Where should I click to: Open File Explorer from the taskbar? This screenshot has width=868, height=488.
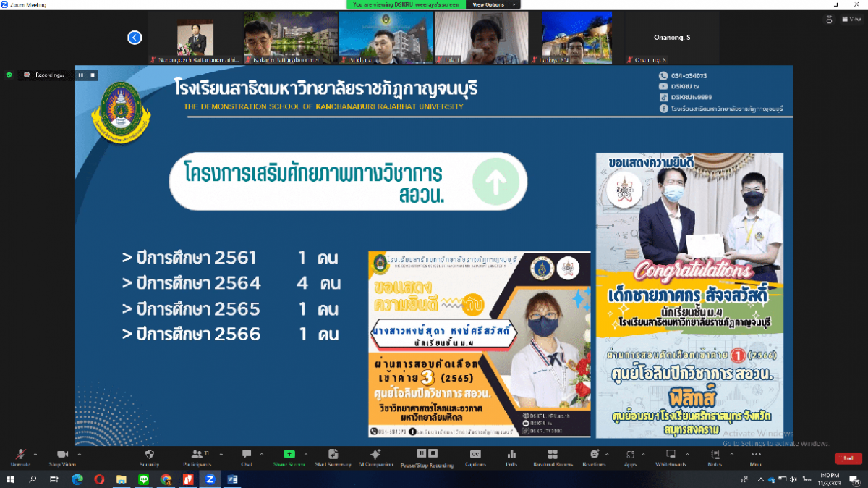coord(121,479)
